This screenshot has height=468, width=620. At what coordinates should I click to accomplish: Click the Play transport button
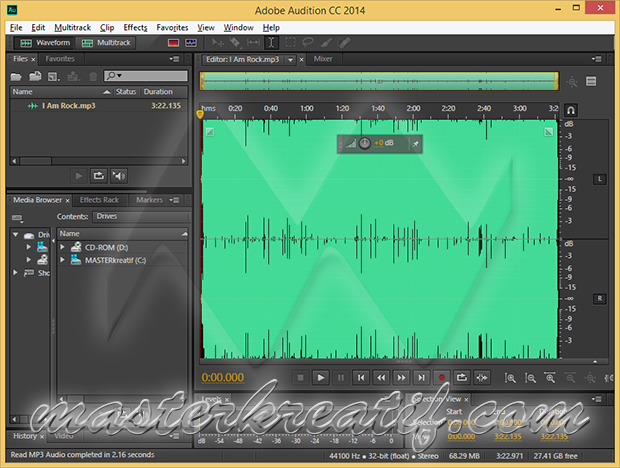pyautogui.click(x=321, y=378)
